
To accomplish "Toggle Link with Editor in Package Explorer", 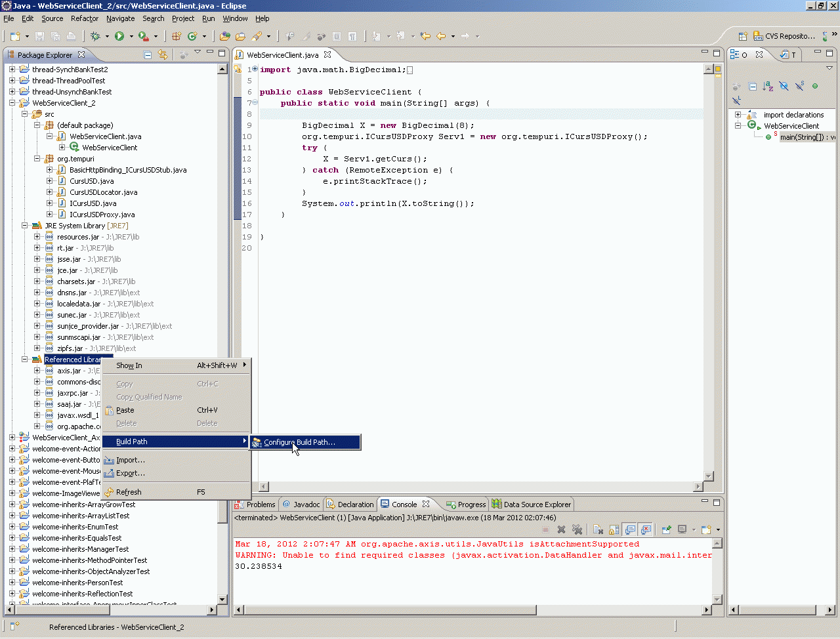I will (x=163, y=55).
